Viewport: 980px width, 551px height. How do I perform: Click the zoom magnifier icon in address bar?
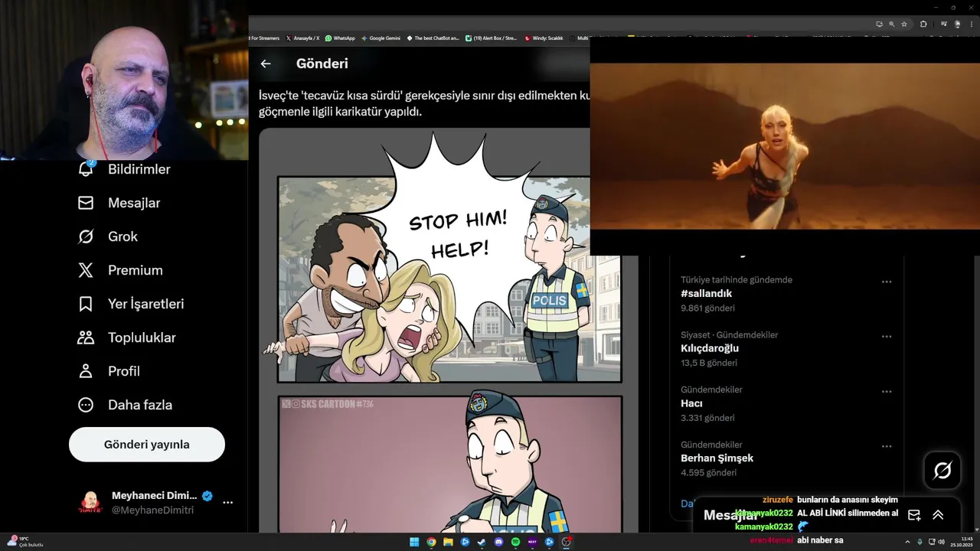click(x=892, y=24)
